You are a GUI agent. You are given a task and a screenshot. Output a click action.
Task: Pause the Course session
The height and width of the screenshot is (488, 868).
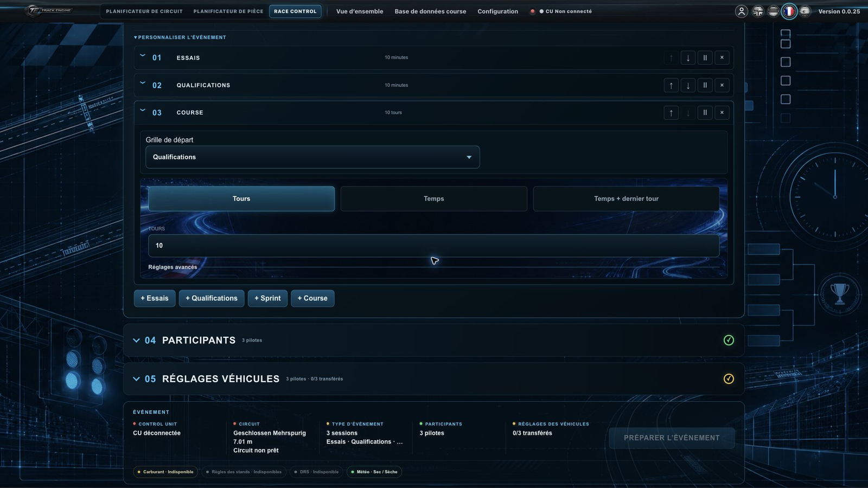(705, 113)
